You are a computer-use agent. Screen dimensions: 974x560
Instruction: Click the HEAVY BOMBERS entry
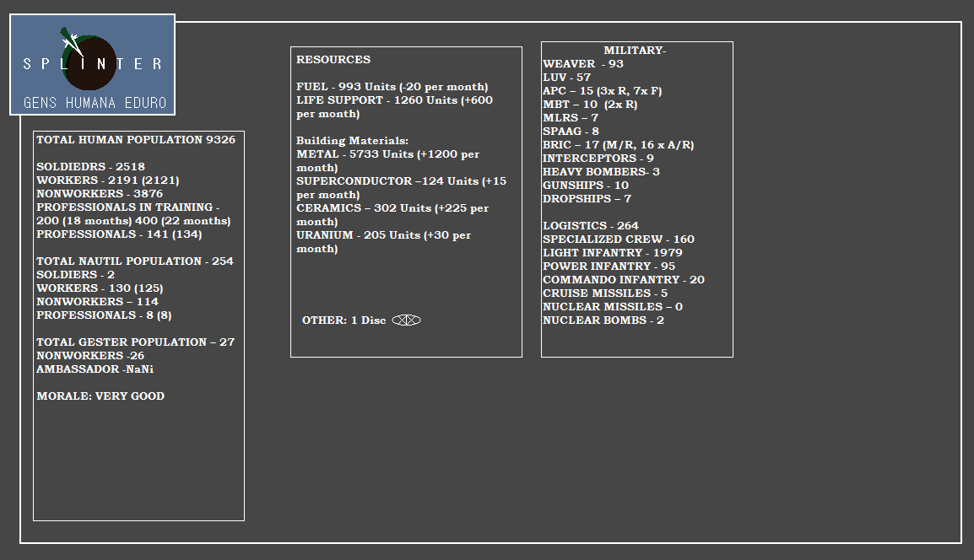pyautogui.click(x=601, y=172)
